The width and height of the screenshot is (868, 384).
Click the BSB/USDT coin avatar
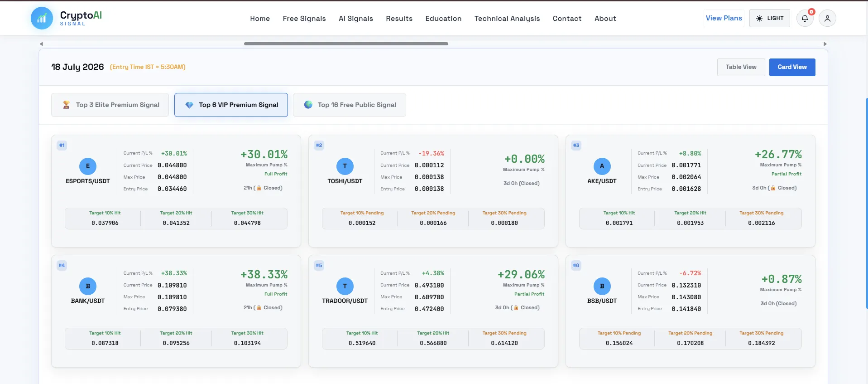[602, 287]
